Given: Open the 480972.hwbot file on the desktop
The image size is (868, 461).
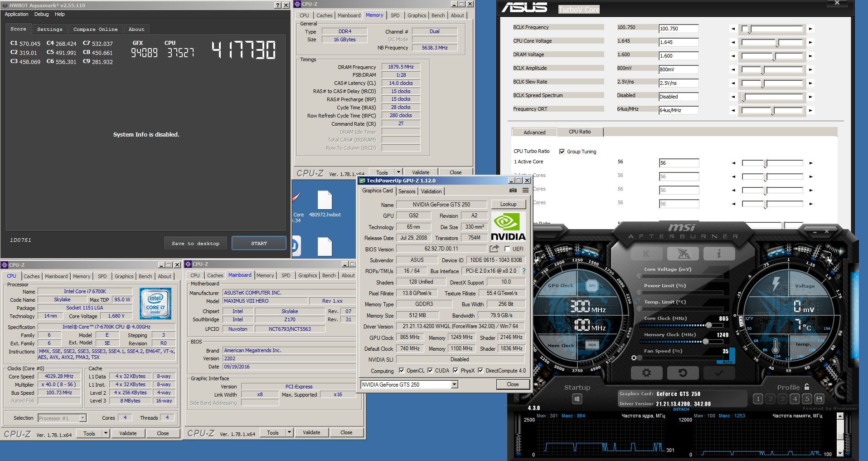Looking at the screenshot, I should point(325,205).
